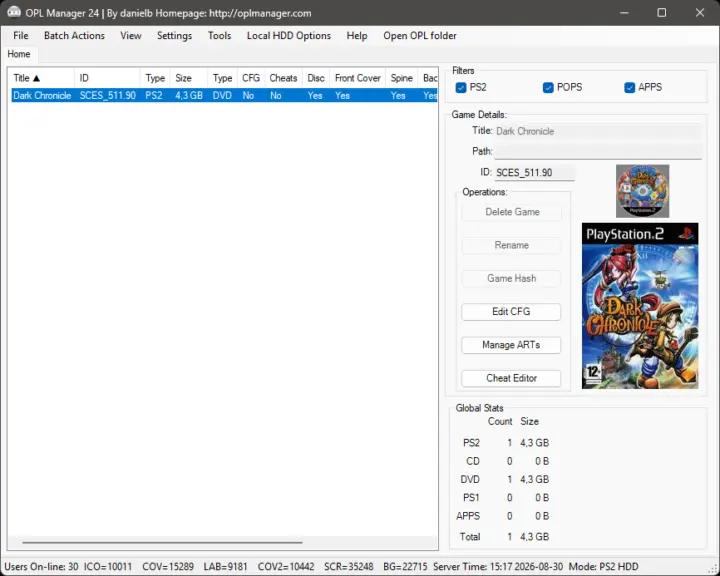Click the Path field in Game Details

click(x=598, y=152)
